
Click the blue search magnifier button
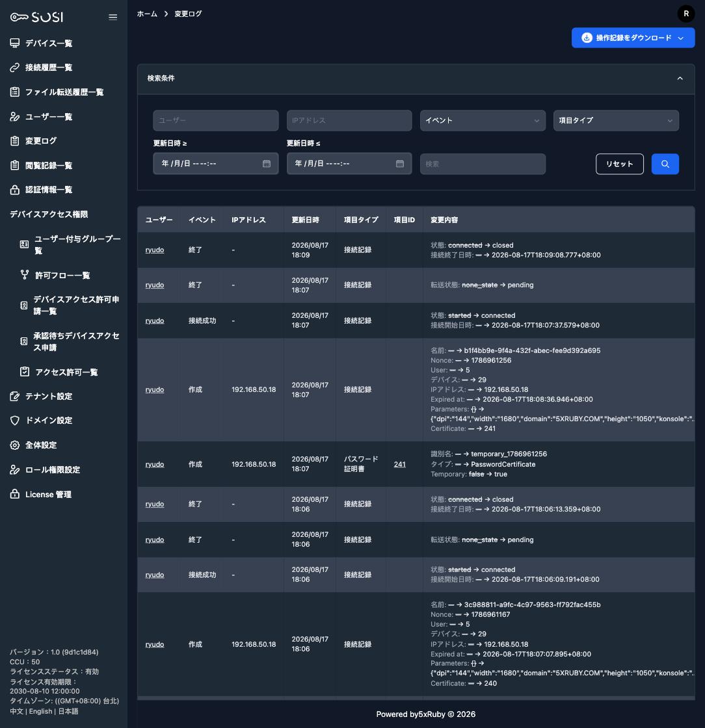[x=665, y=164]
